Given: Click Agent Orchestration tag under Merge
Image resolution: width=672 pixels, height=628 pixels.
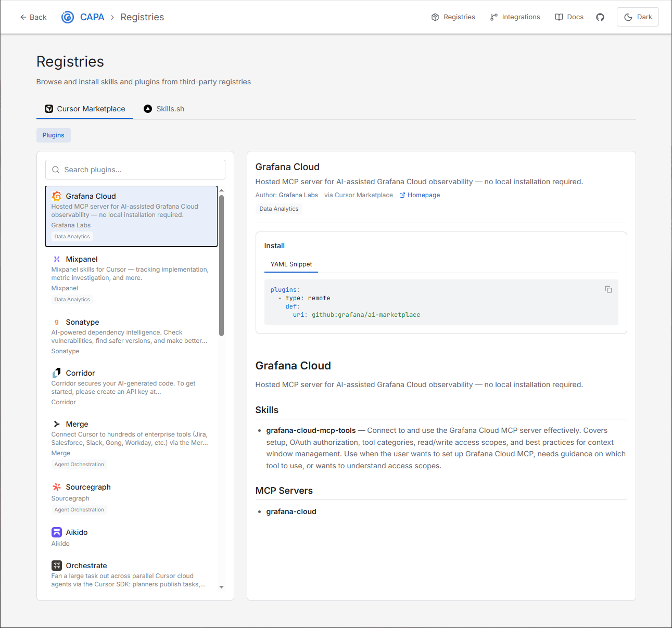Looking at the screenshot, I should [79, 465].
